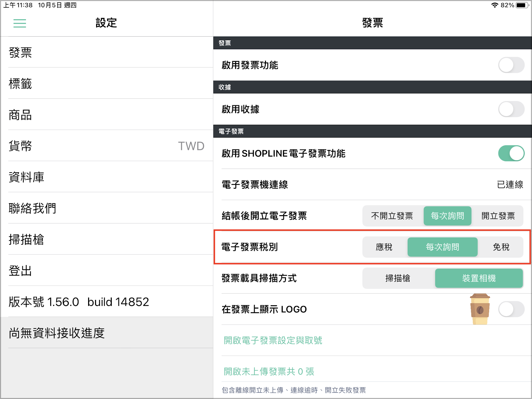Tap 開啟電子發票設定與取號 link

tap(273, 340)
